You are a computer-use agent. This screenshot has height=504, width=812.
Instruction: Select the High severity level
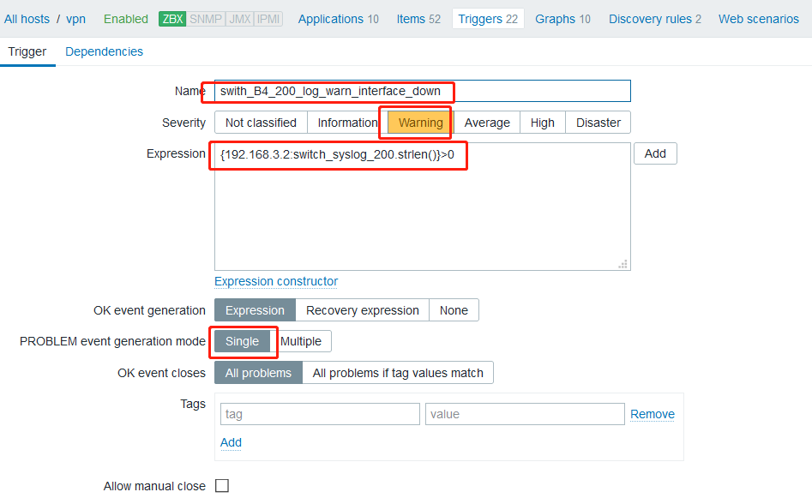click(542, 123)
